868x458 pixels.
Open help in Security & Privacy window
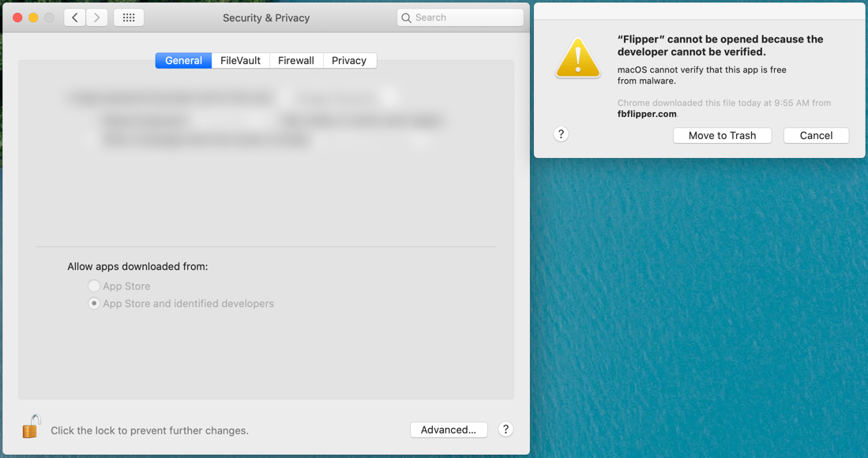pos(505,430)
